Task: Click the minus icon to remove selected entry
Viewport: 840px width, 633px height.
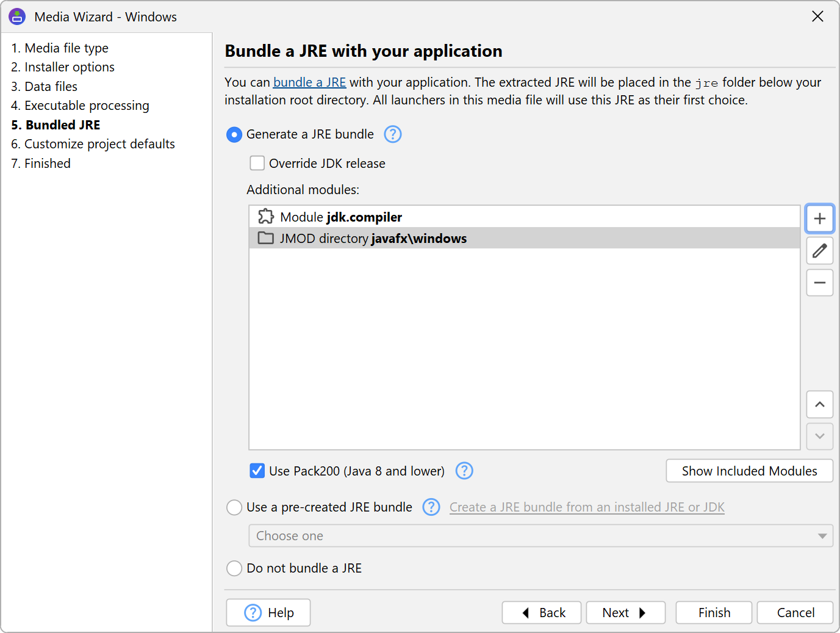Action: tap(819, 283)
